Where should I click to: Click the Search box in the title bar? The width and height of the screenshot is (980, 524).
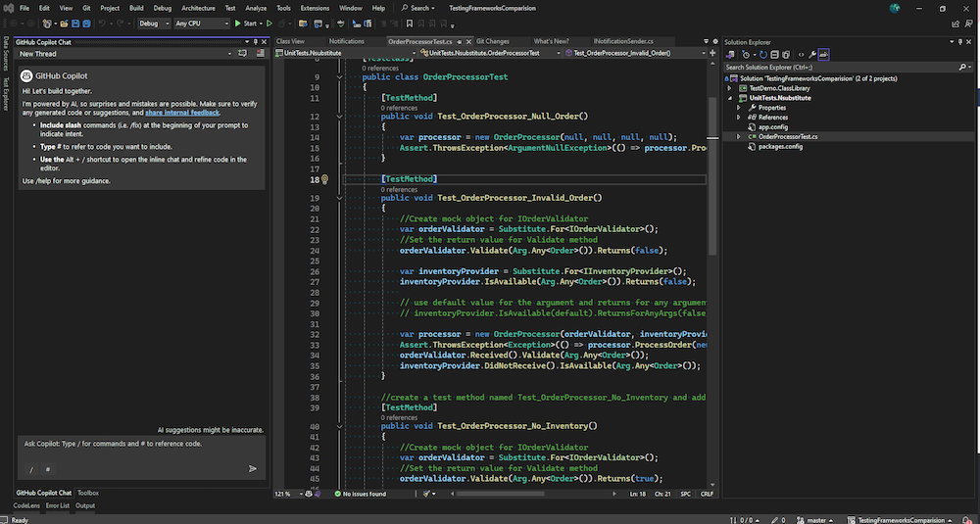[x=418, y=8]
